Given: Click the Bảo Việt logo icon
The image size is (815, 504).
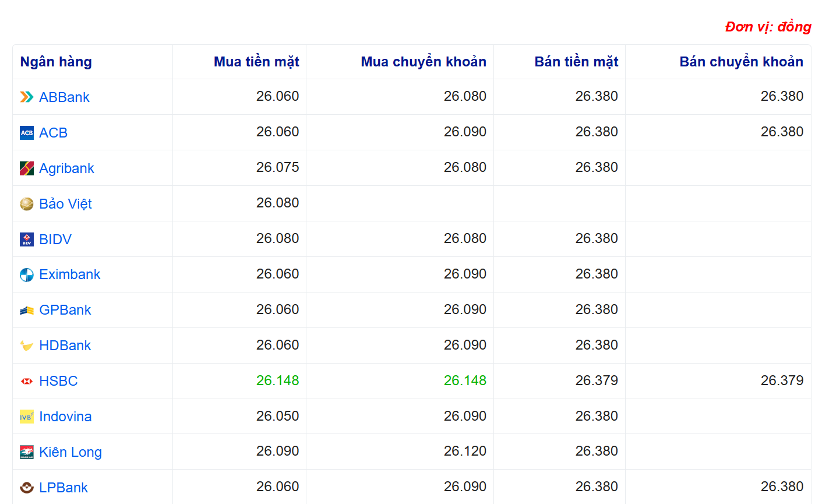Looking at the screenshot, I should tap(27, 204).
